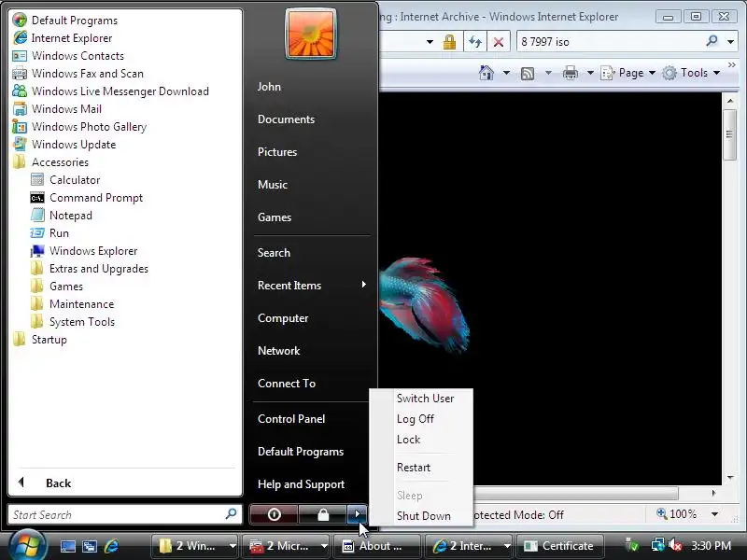747x560 pixels.
Task: Click the Certificate taskbar button
Action: [x=560, y=546]
